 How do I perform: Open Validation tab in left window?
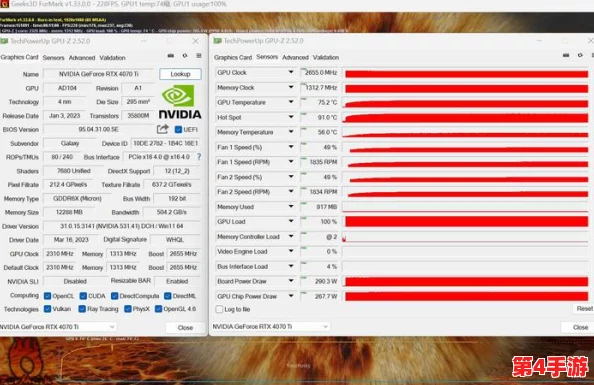112,58
